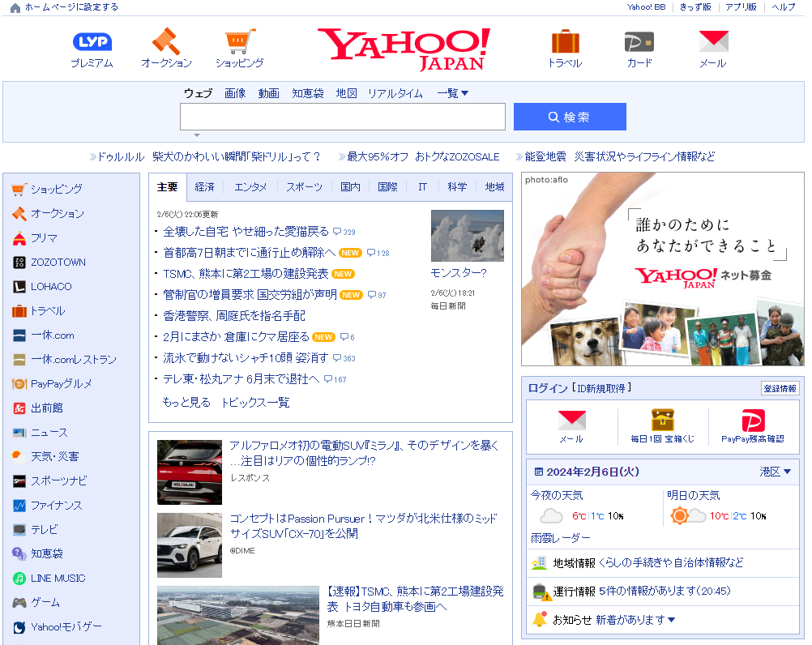Open the 港区 location dropdown
The width and height of the screenshot is (812, 645).
776,472
